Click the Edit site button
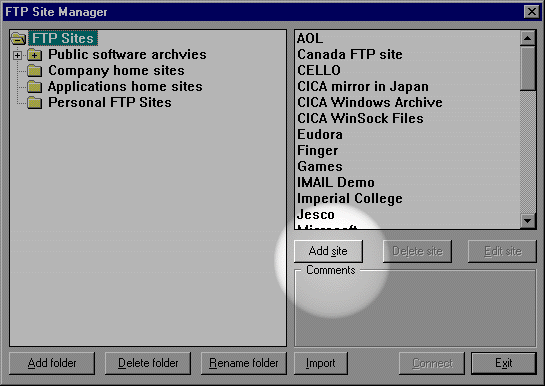 [502, 251]
